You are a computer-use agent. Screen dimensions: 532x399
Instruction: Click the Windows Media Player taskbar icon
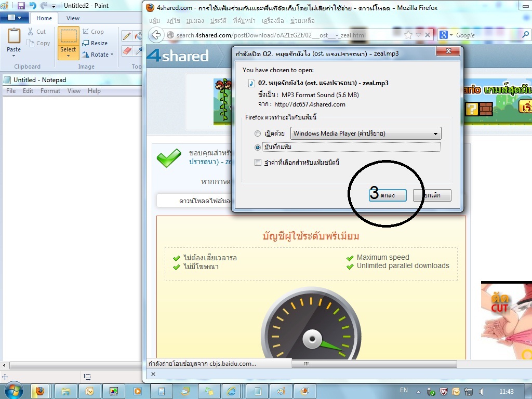[137, 391]
